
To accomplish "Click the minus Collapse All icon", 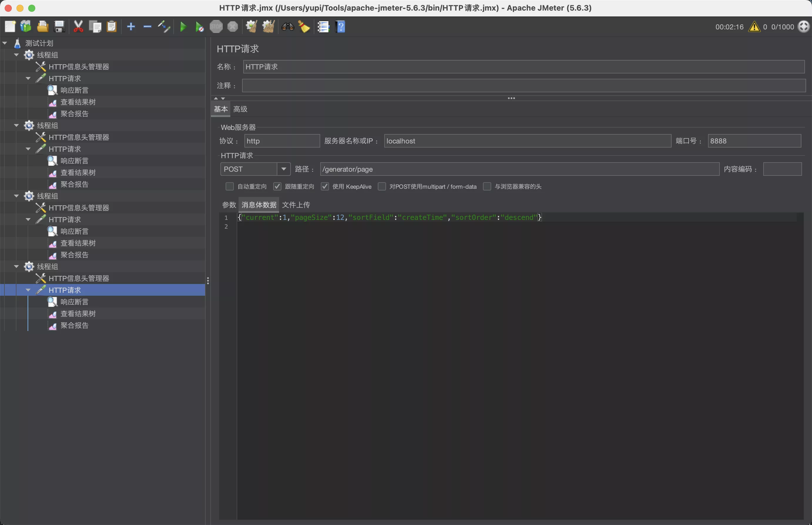I will tap(147, 26).
